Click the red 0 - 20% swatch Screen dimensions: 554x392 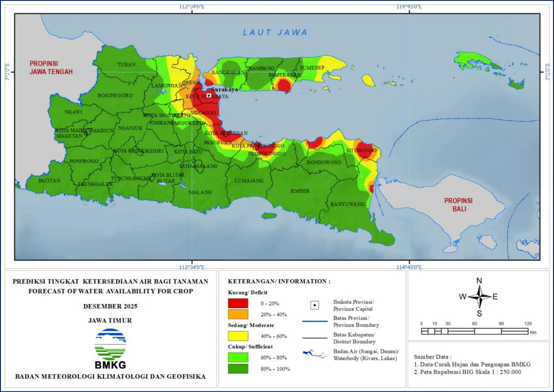point(238,303)
